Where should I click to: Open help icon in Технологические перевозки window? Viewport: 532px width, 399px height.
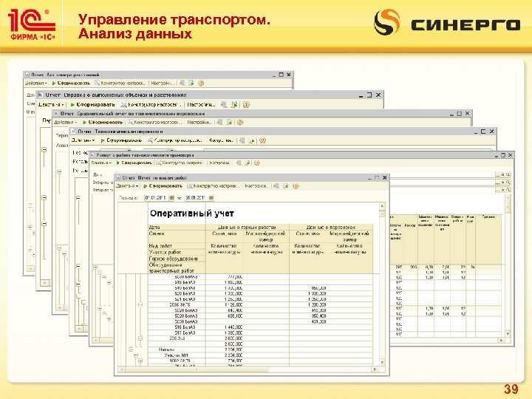pos(262,140)
